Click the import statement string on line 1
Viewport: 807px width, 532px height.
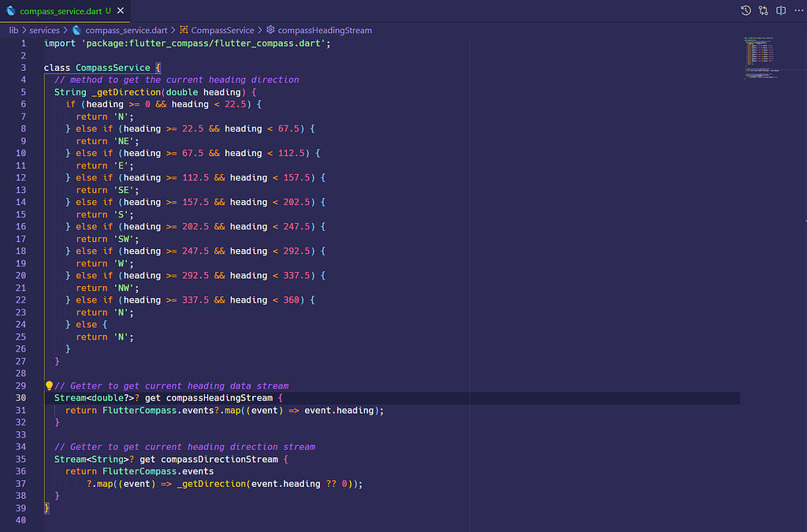[x=203, y=43]
